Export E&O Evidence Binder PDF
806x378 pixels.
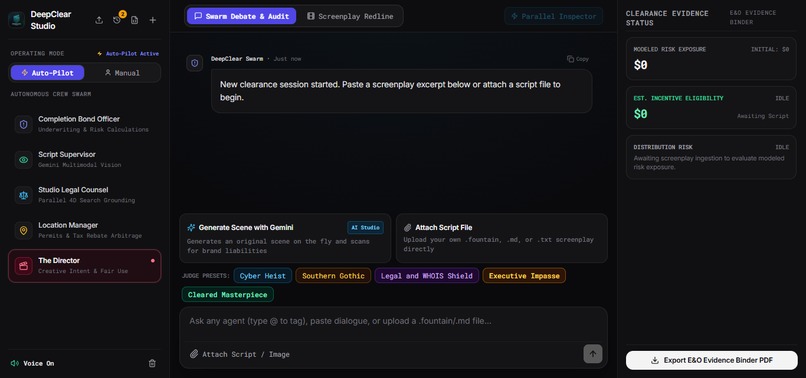711,360
